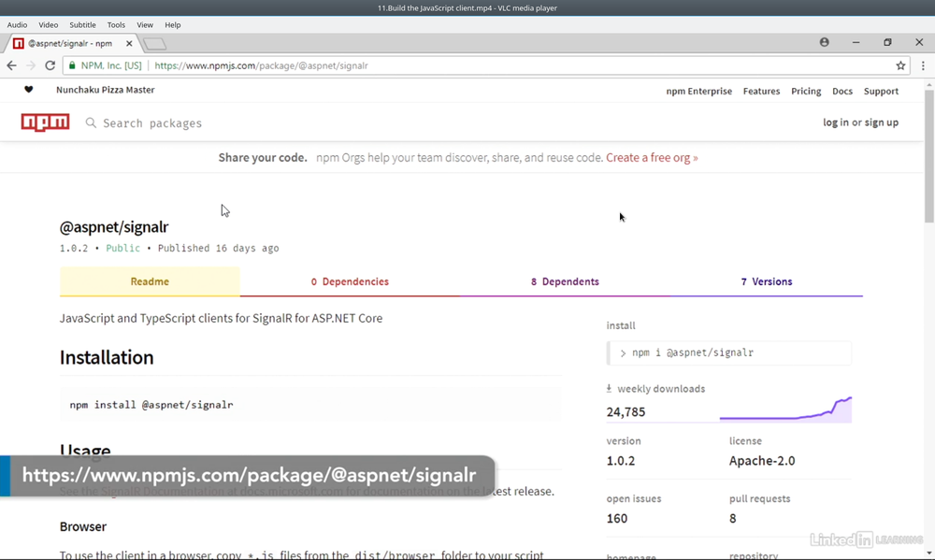Click Published 16 days ago text

(218, 248)
